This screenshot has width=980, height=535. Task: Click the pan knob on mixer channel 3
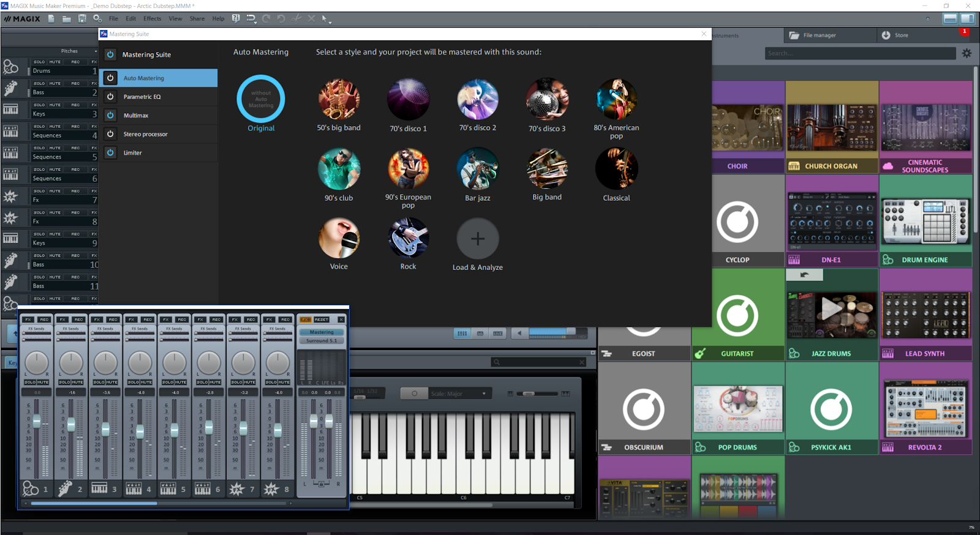(105, 363)
